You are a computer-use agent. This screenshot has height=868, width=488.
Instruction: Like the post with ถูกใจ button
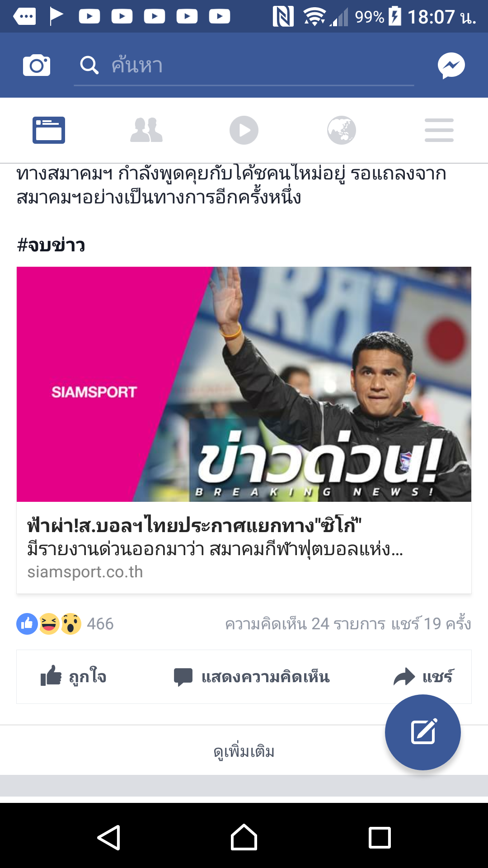(x=74, y=677)
